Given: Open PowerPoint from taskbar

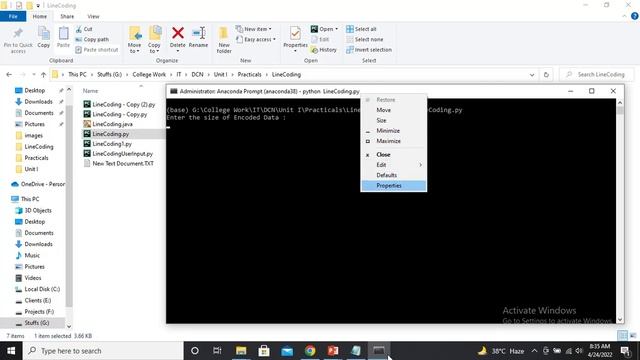Looking at the screenshot, I should click(333, 351).
